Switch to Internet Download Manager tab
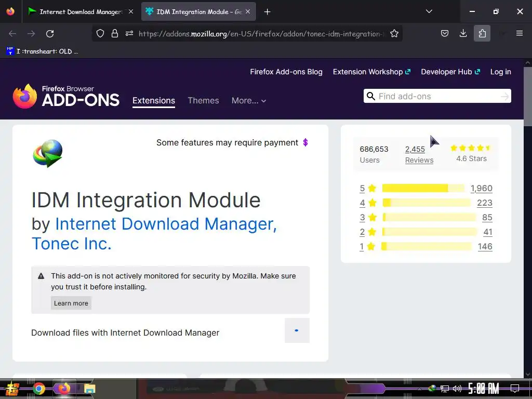The image size is (532, 399). [x=81, y=12]
